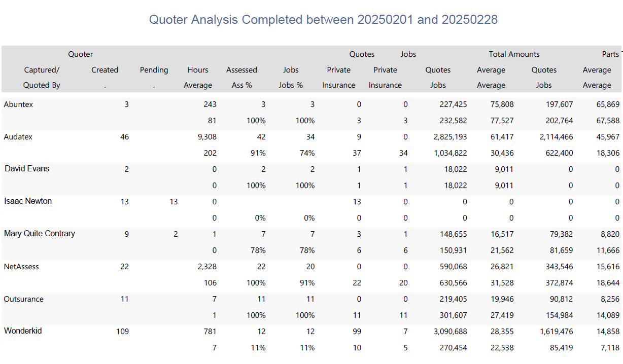Image resolution: width=623 pixels, height=364 pixels.
Task: Click the Created column header
Action: [105, 70]
